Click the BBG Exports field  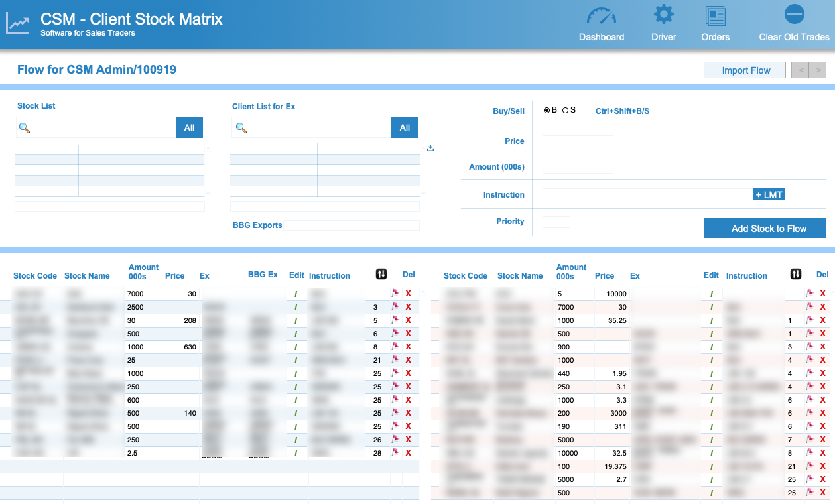(352, 225)
